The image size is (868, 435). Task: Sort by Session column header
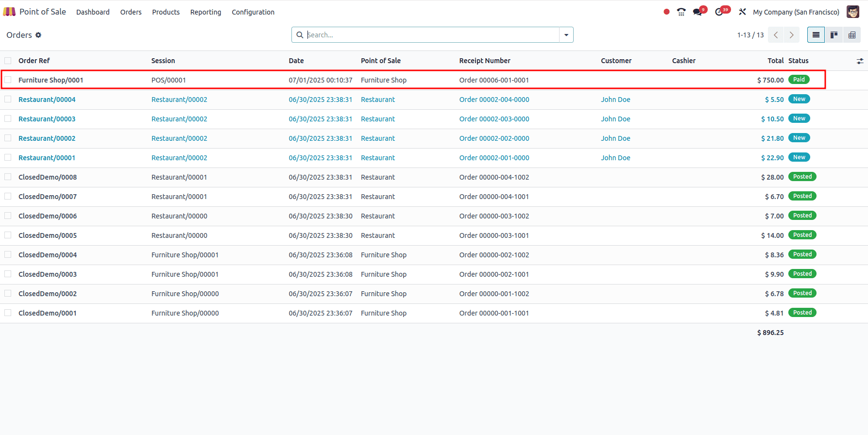[163, 61]
